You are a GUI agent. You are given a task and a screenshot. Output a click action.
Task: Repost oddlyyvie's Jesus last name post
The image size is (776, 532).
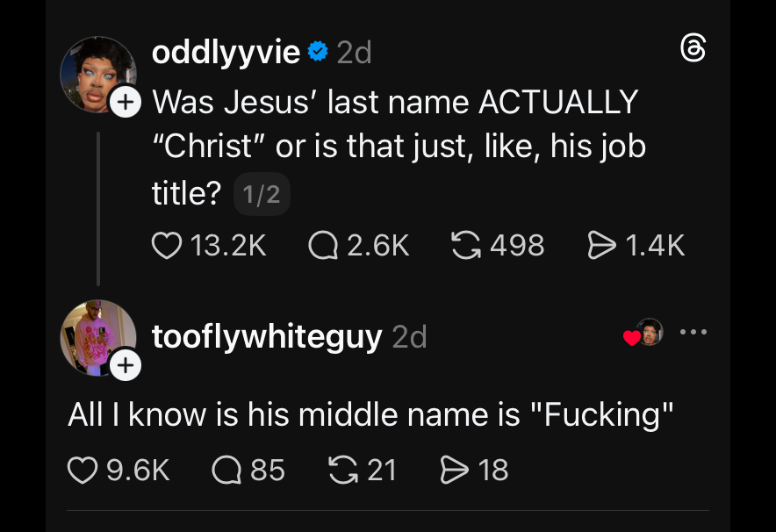[x=464, y=245]
